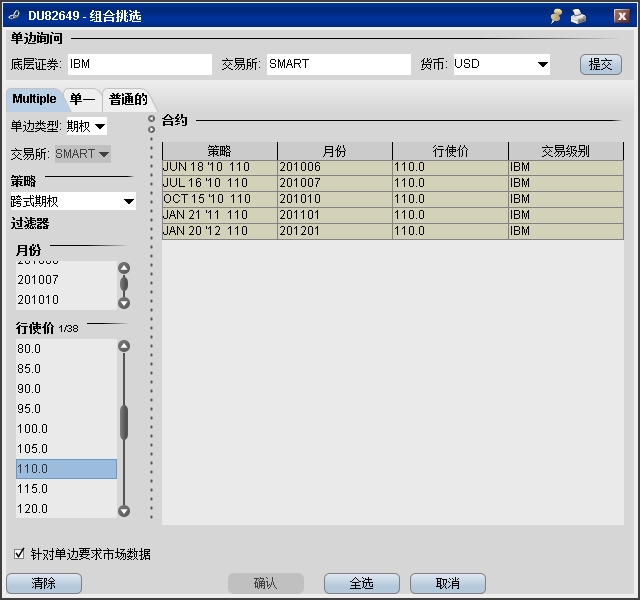Screen dimensions: 640x600
Task: Sort by the 月份 column header
Action: [335, 151]
